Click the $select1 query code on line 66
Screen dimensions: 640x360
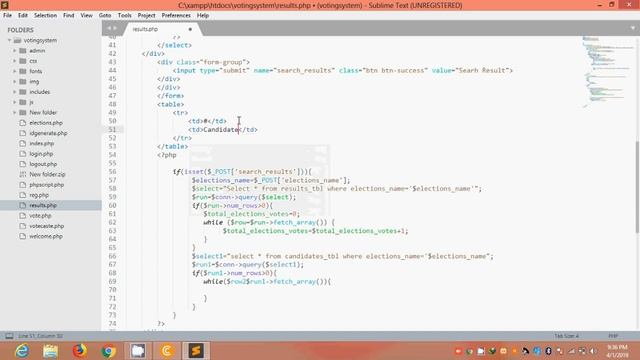coord(342,256)
